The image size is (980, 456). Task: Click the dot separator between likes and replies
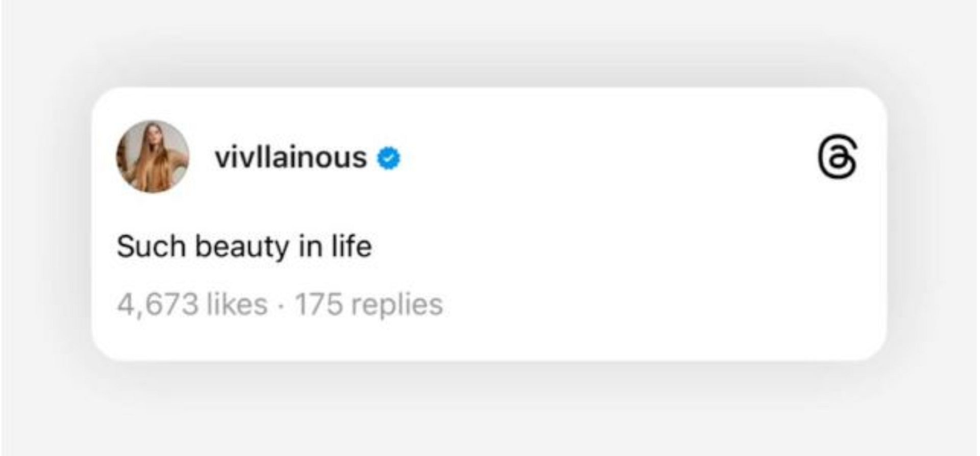[281, 305]
